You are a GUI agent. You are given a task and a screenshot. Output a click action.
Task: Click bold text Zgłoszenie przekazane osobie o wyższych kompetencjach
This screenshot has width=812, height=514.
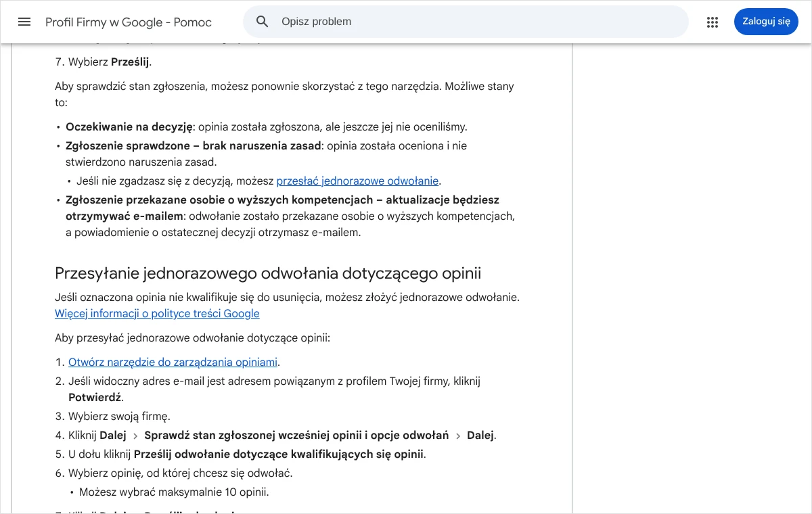[x=219, y=200]
